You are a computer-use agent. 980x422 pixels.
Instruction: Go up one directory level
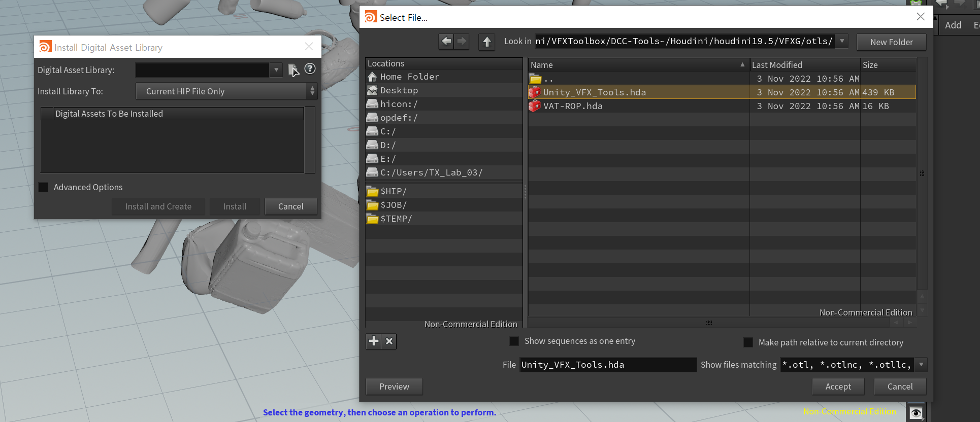487,42
